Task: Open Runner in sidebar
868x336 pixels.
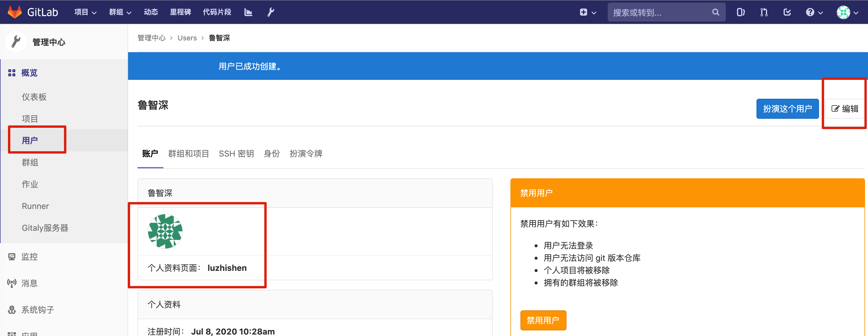Action: coord(35,206)
